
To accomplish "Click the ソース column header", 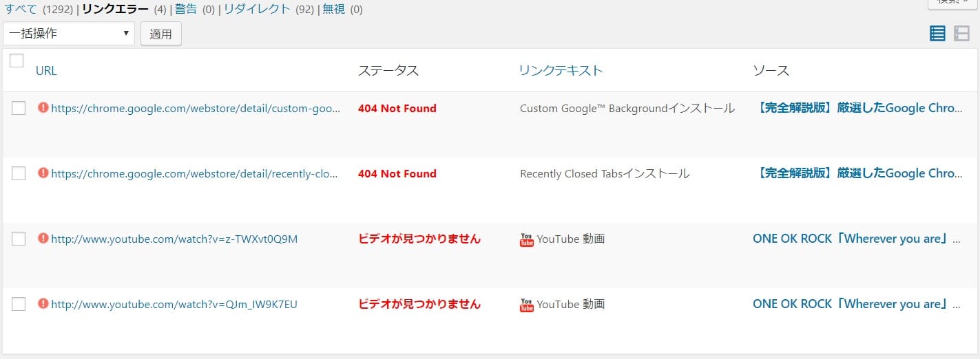I will tap(771, 70).
